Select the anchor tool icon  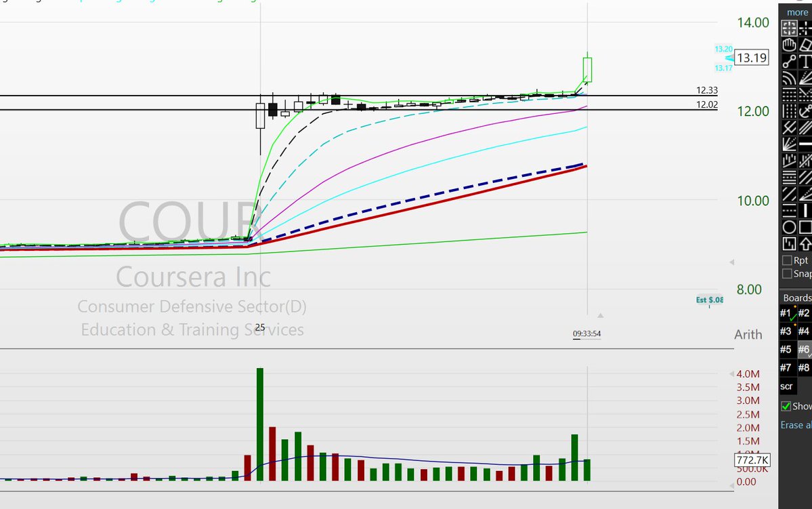[805, 111]
